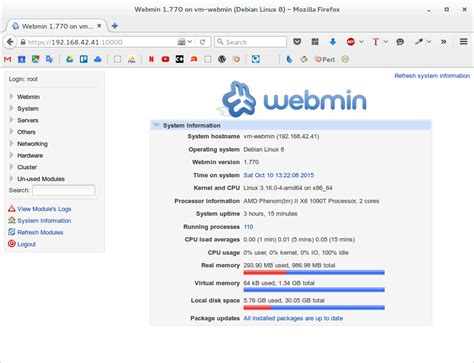This screenshot has height=363, width=474.
Task: Open the Pocket shield icon in toolbar
Action: tap(297, 42)
